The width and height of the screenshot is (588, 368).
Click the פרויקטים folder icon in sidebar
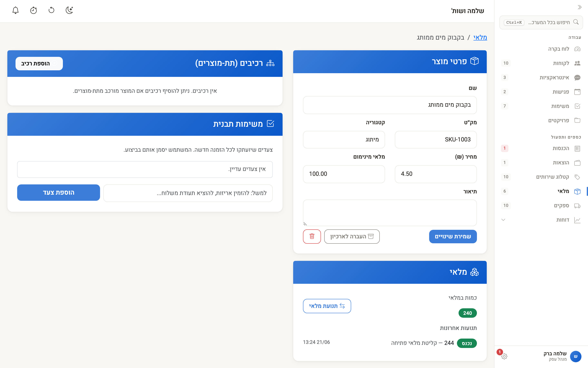point(577,120)
